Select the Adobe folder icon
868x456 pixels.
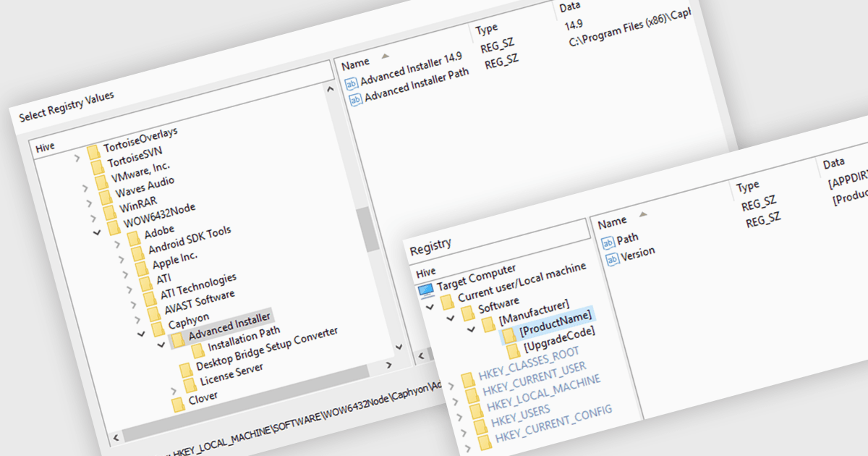click(x=132, y=238)
